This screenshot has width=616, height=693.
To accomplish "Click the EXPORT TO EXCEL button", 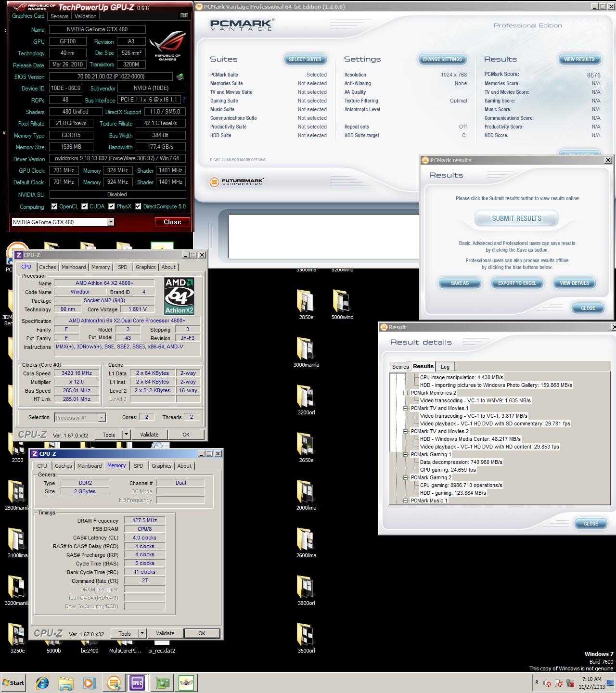I will point(517,283).
